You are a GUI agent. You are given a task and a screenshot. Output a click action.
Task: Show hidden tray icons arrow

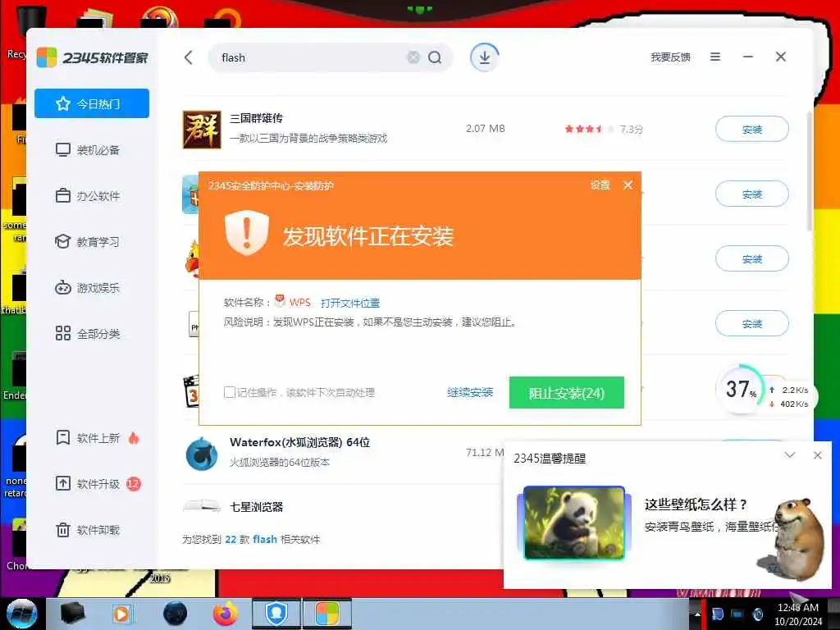tap(697, 614)
